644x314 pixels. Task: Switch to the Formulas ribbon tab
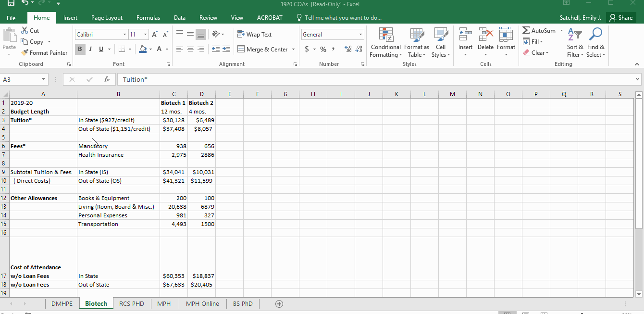[x=148, y=17]
